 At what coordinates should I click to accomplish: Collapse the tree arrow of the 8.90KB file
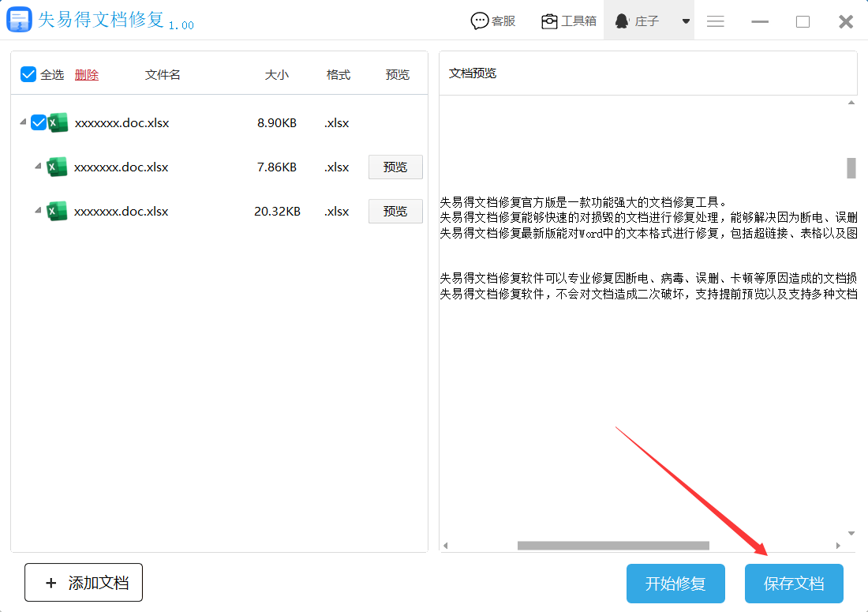pos(21,122)
